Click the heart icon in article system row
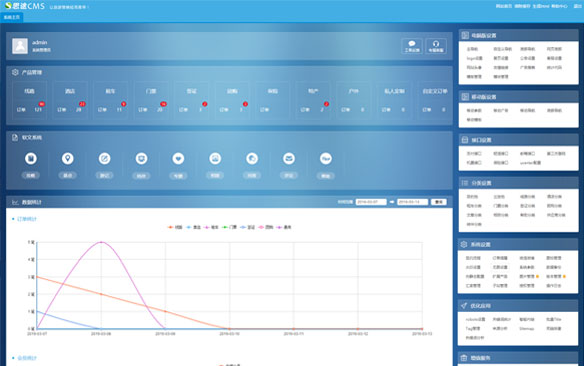This screenshot has height=366, width=584. [178, 159]
